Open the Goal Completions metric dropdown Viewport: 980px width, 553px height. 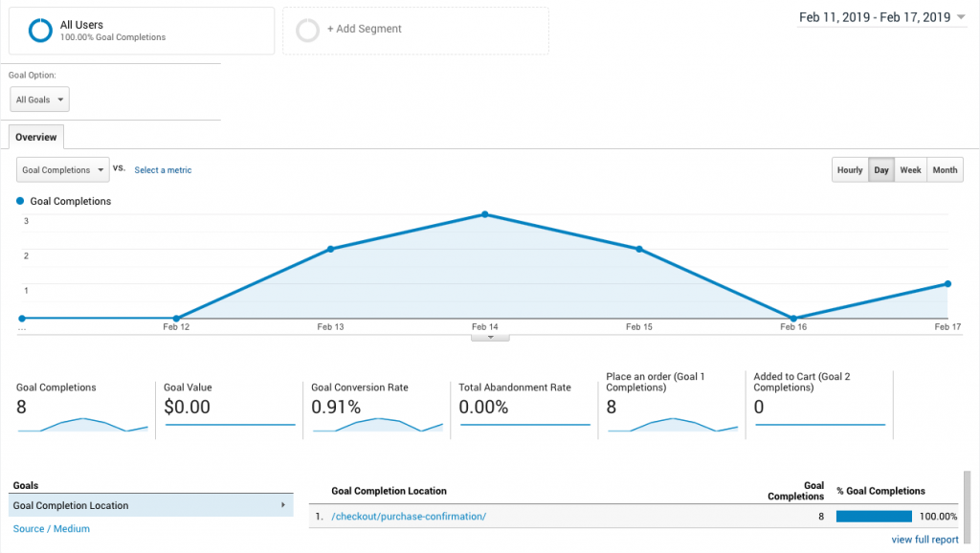(x=63, y=170)
